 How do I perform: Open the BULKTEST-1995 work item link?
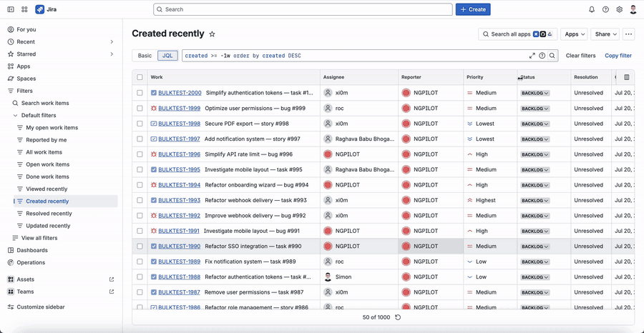[179, 169]
